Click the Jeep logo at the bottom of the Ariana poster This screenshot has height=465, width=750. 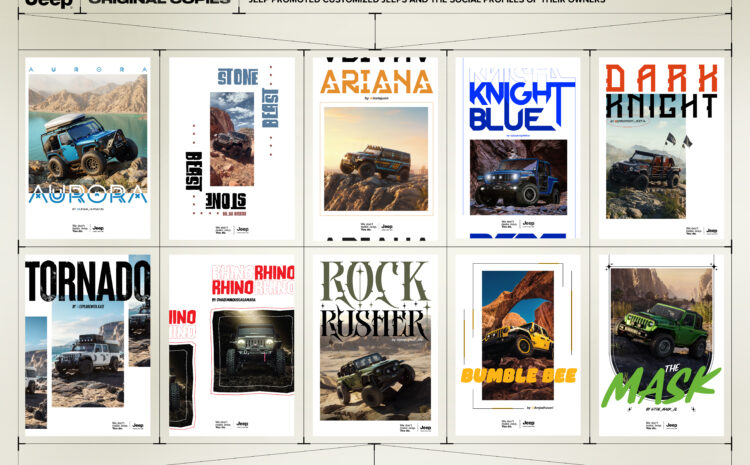[386, 227]
